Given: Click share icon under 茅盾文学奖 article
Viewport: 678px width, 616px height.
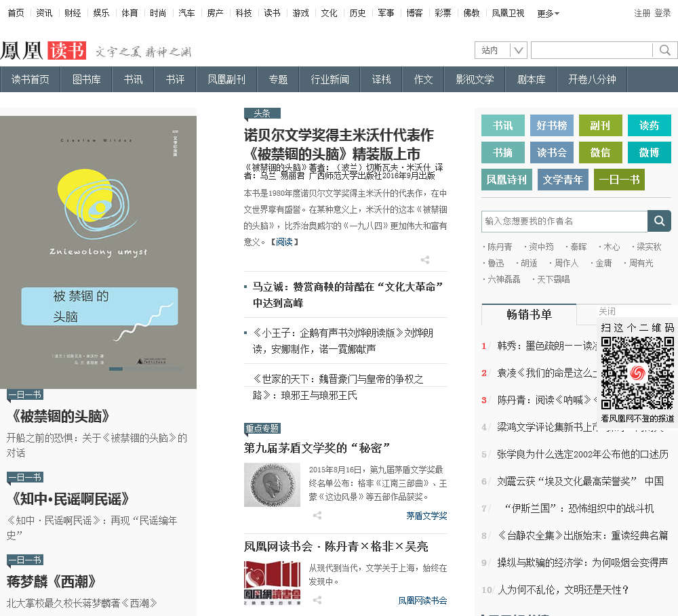Looking at the screenshot, I should coord(317,515).
